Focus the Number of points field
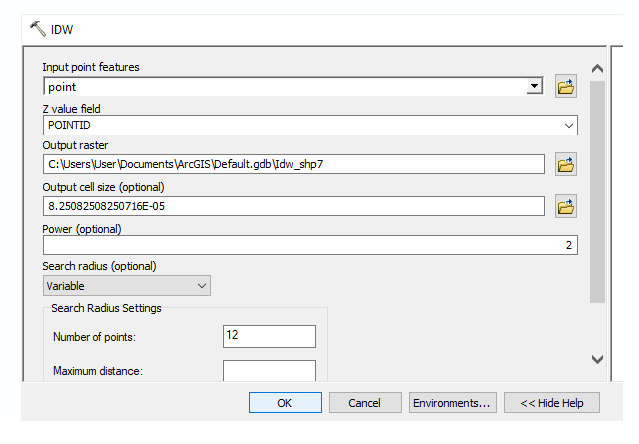639x444 pixels. [x=269, y=336]
